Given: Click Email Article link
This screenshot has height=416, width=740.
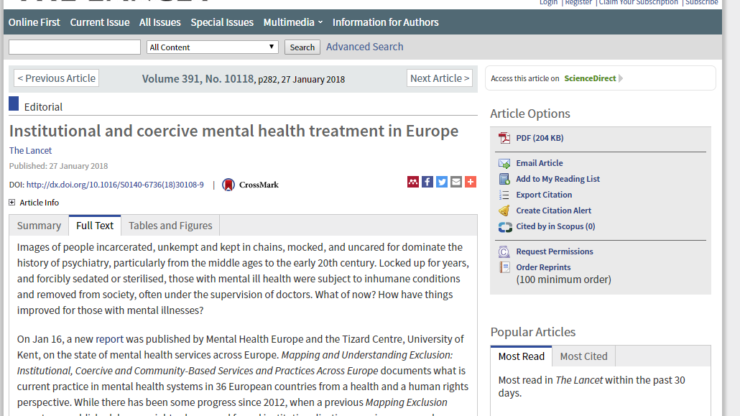Looking at the screenshot, I should (539, 163).
